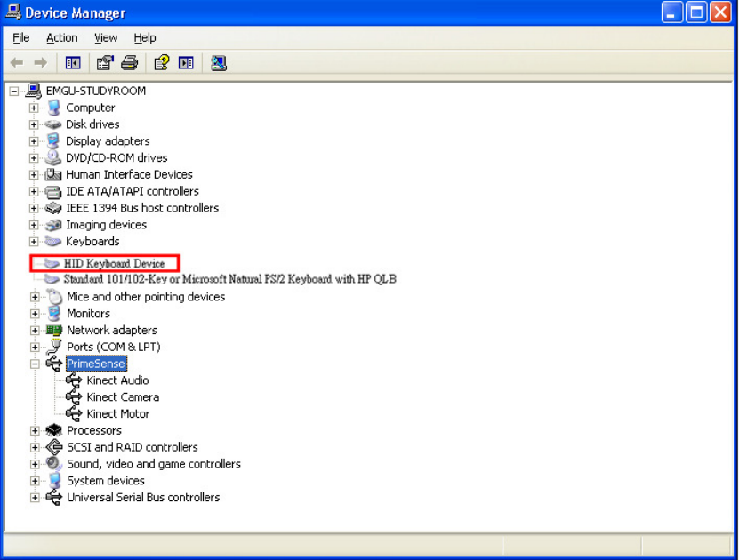The height and width of the screenshot is (560, 739).
Task: Collapse the PrimeSense node
Action: [x=35, y=364]
